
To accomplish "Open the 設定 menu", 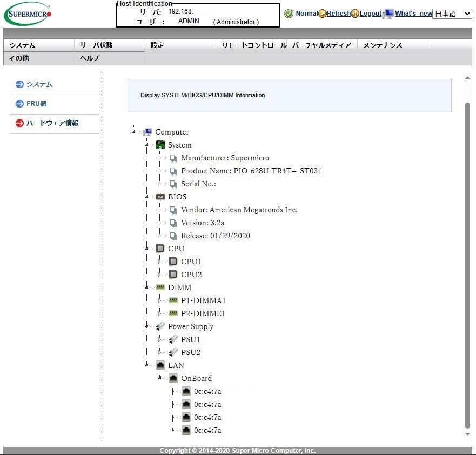I will point(180,45).
